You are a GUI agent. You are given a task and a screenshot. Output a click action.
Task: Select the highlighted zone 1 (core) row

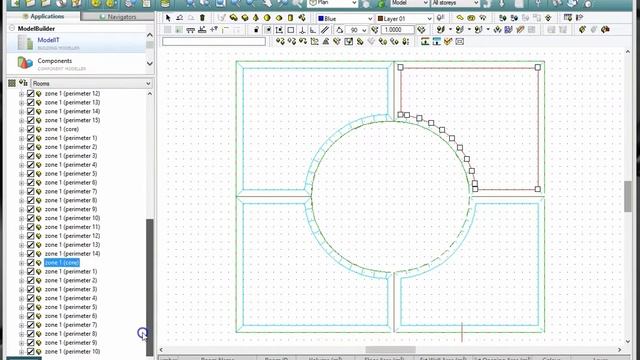pos(62,262)
